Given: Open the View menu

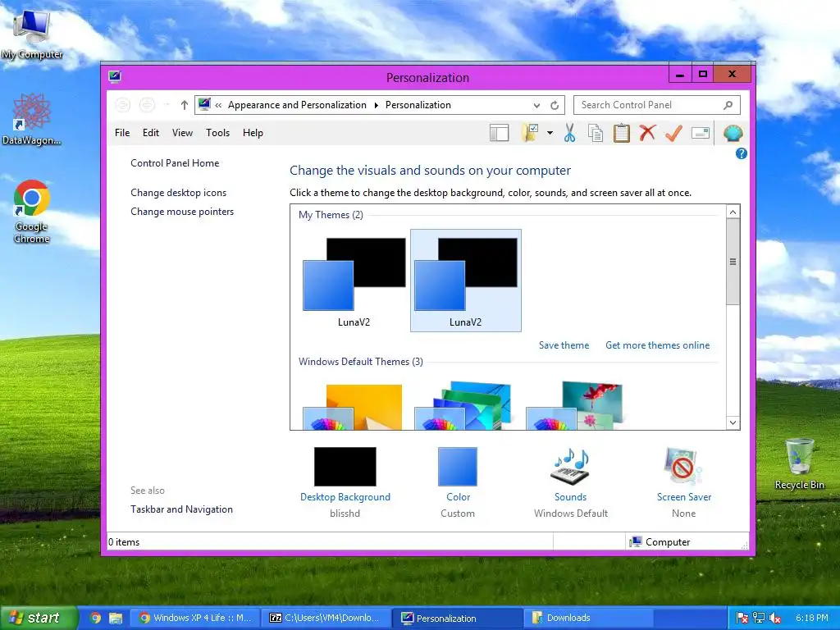Looking at the screenshot, I should tap(182, 133).
